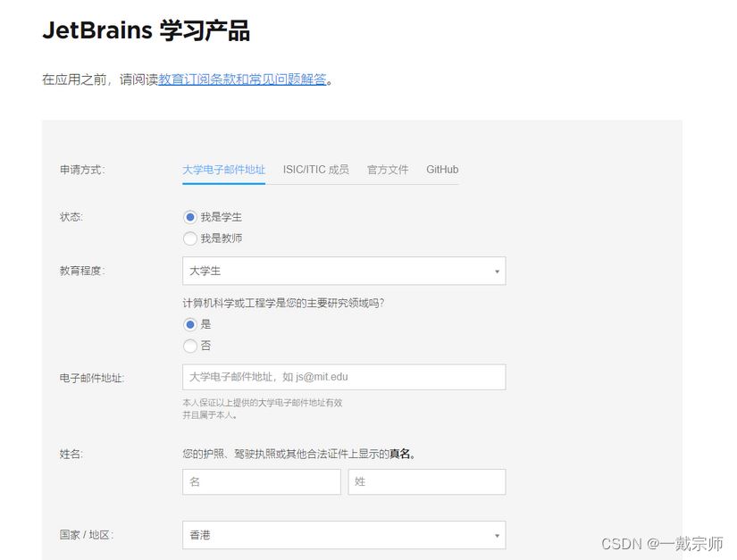This screenshot has width=737, height=560.
Task: Click the real-name instruction text above name fields
Action: (x=299, y=454)
